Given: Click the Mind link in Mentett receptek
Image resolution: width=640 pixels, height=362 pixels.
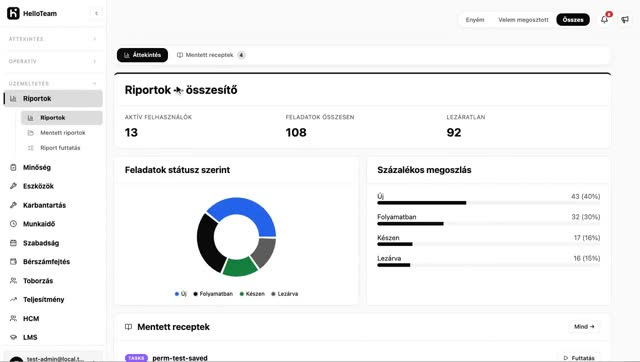Looking at the screenshot, I should [584, 326].
